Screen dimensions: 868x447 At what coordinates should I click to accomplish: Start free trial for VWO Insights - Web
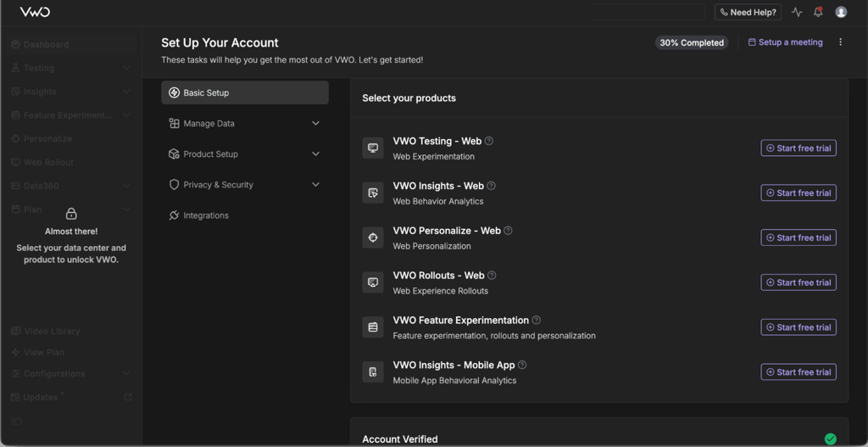pyautogui.click(x=798, y=193)
